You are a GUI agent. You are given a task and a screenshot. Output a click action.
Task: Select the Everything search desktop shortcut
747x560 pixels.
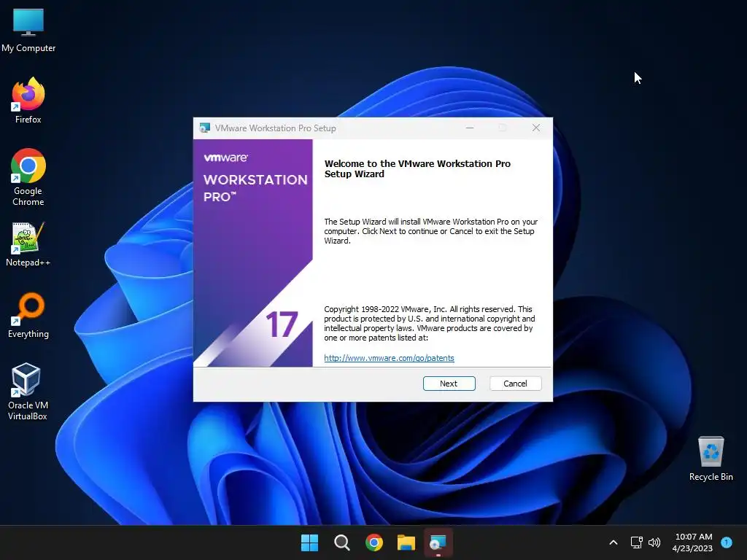(28, 316)
